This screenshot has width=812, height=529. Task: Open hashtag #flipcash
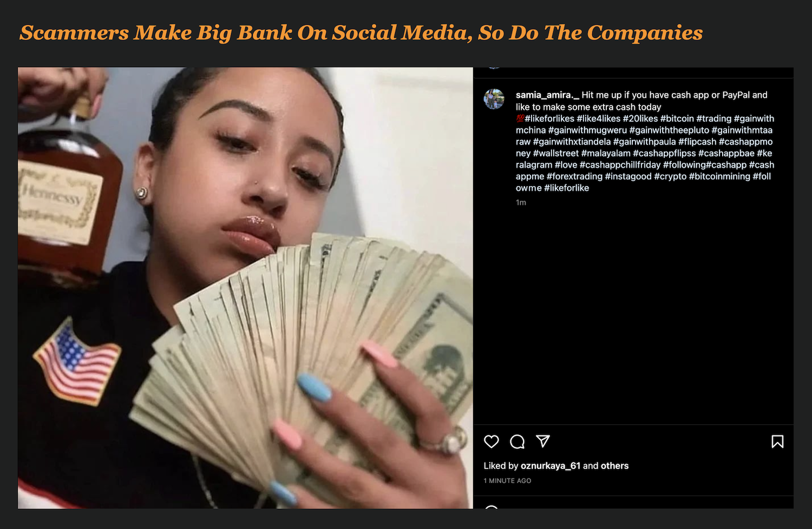click(697, 142)
